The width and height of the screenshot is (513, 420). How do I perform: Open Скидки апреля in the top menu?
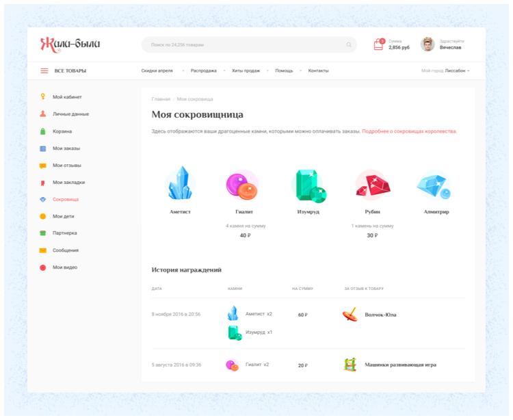[157, 70]
